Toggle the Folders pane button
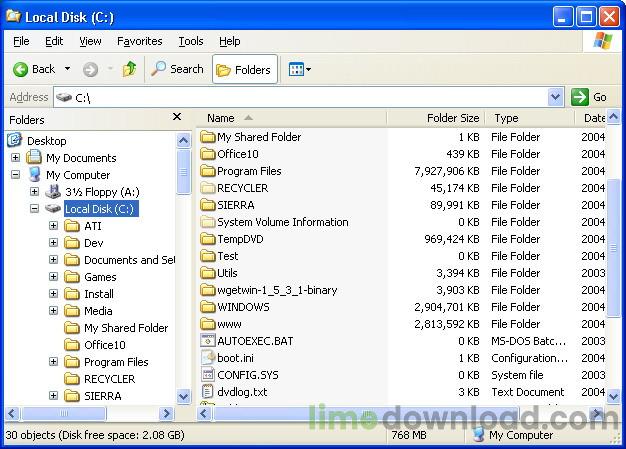 point(244,69)
